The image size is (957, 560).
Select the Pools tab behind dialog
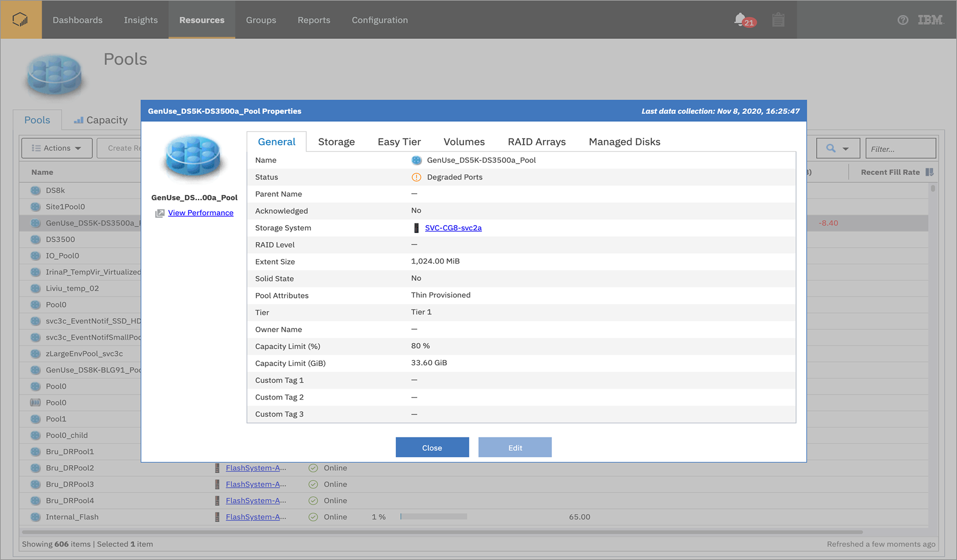pyautogui.click(x=37, y=120)
